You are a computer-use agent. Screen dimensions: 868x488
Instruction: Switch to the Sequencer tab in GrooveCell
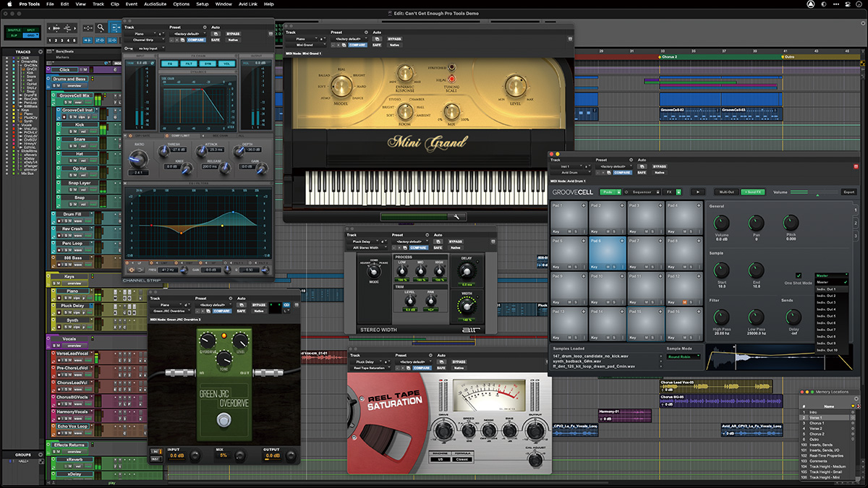pos(641,192)
